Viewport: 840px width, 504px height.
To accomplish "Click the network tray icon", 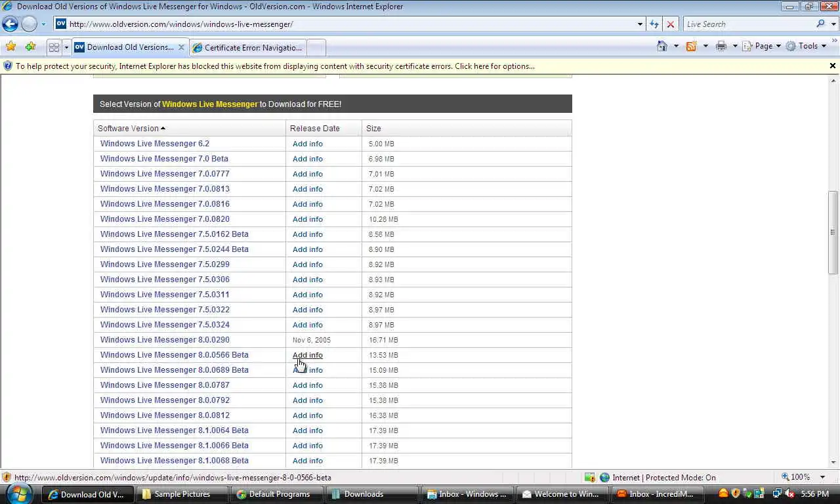I will click(x=777, y=493).
